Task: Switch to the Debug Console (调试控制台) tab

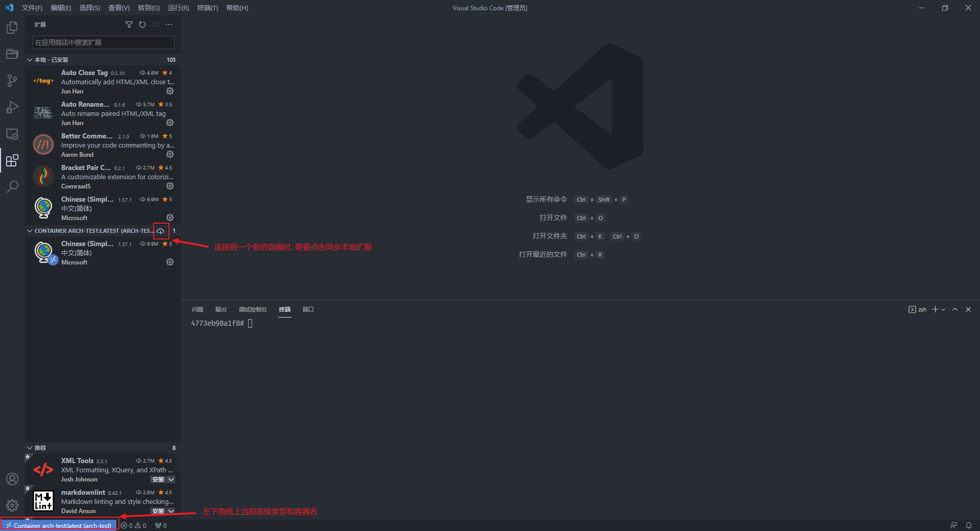Action: pyautogui.click(x=253, y=309)
